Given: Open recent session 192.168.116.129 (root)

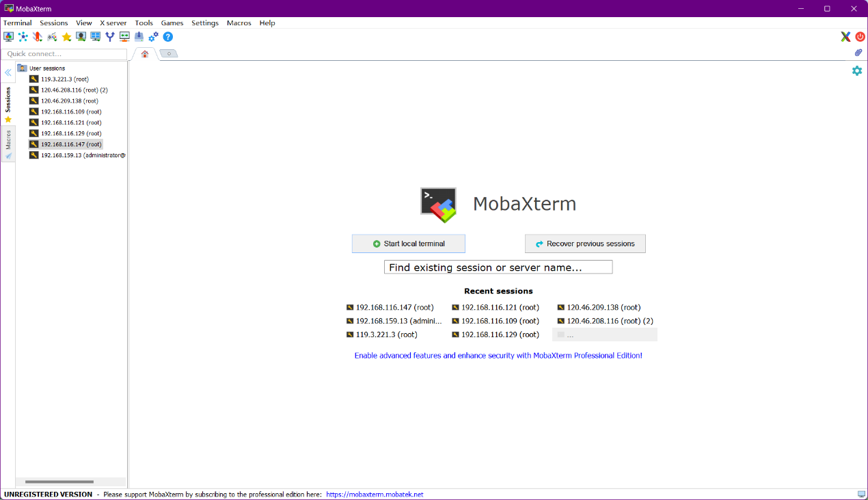Looking at the screenshot, I should [x=496, y=334].
